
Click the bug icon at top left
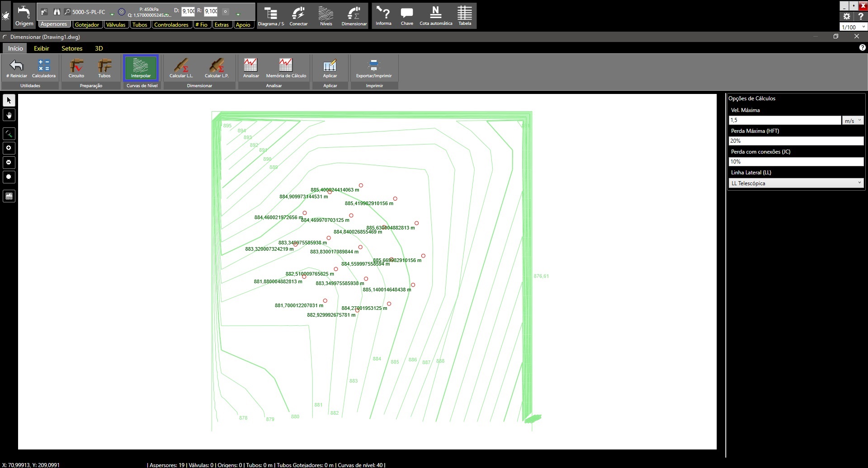click(5, 16)
